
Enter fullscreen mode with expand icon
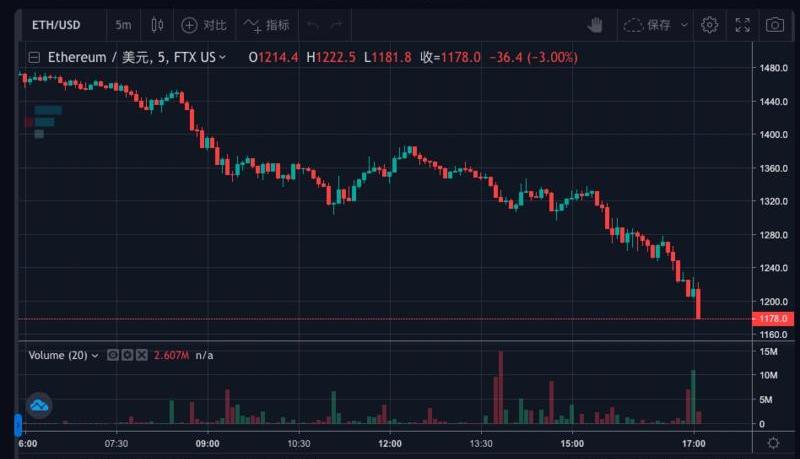742,24
